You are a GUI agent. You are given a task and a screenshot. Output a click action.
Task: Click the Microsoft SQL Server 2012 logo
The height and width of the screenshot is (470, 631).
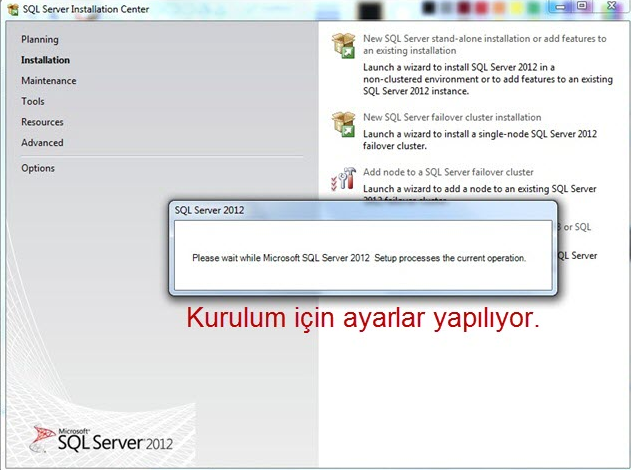(x=101, y=439)
